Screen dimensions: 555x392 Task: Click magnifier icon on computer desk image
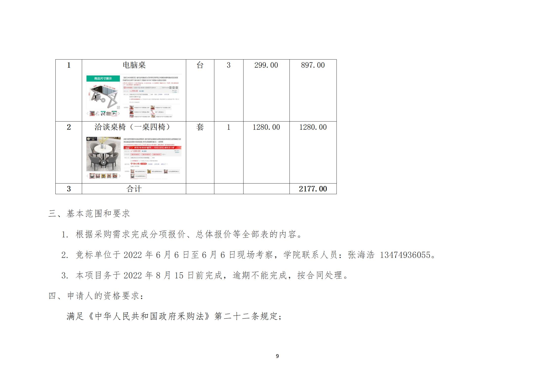tap(118, 107)
